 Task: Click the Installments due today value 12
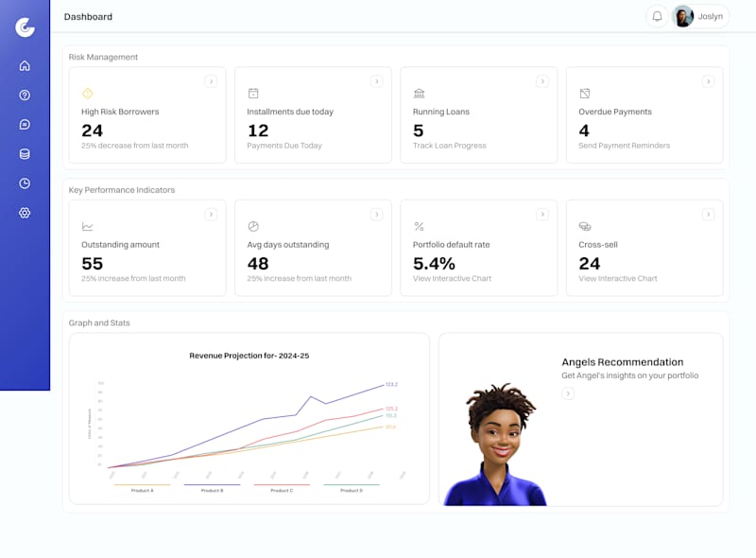tap(258, 131)
